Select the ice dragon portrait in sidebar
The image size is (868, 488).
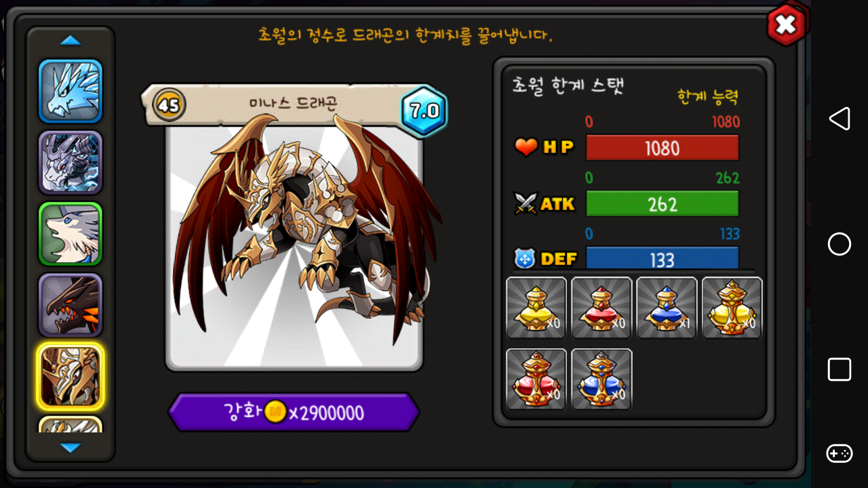coord(71,91)
